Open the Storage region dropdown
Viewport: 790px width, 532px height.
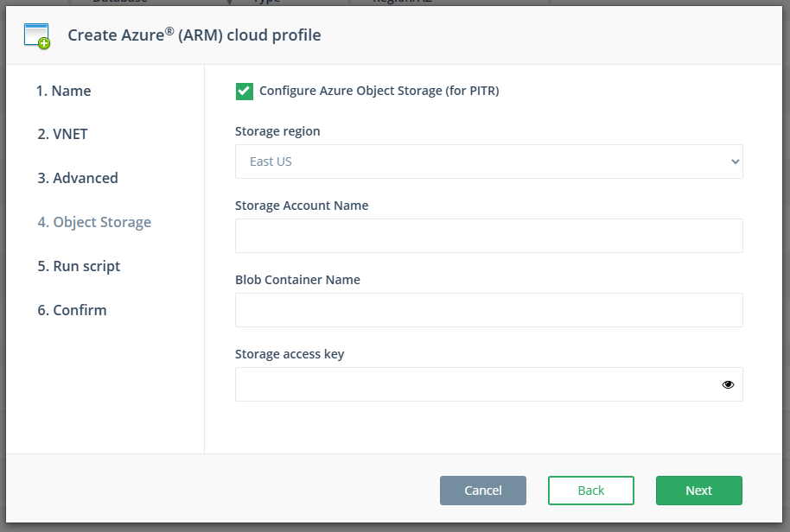[x=488, y=161]
